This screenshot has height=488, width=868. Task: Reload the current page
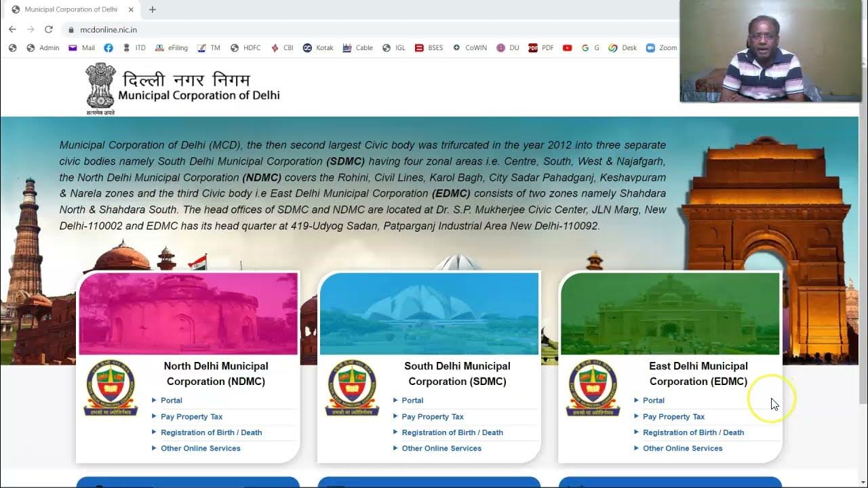click(49, 29)
